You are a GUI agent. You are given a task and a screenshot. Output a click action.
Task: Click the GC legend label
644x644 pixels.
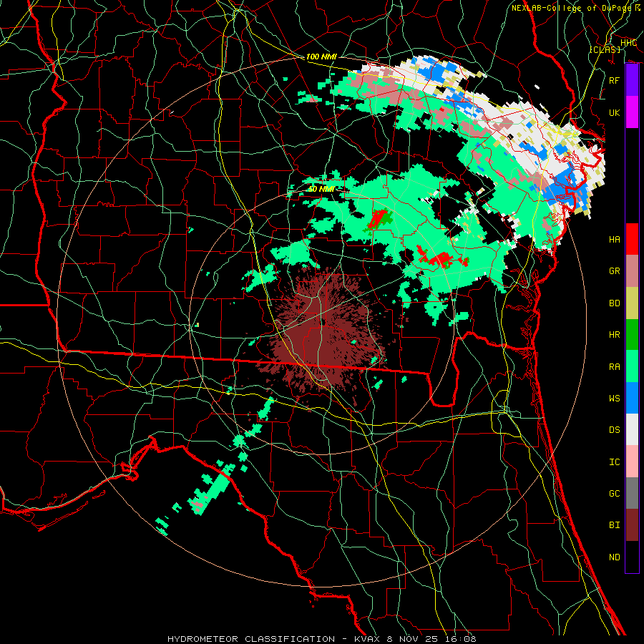614,493
